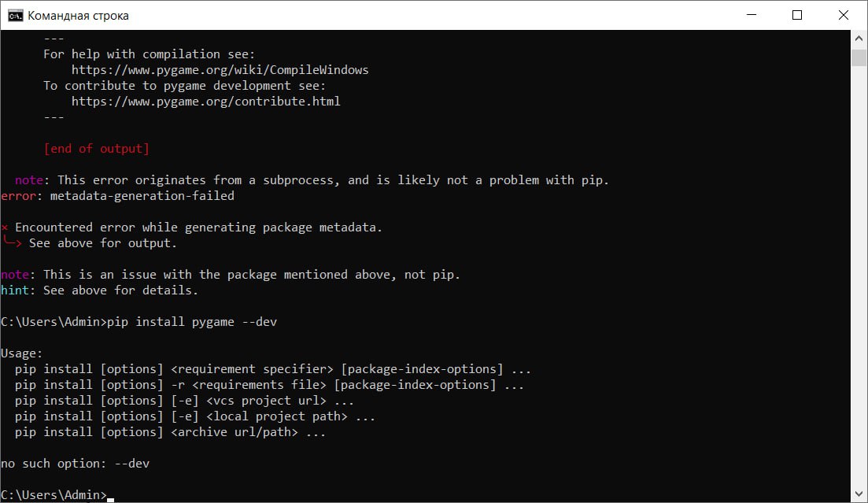Maximize the Command Prompt window
This screenshot has height=503, width=868.
(x=796, y=15)
